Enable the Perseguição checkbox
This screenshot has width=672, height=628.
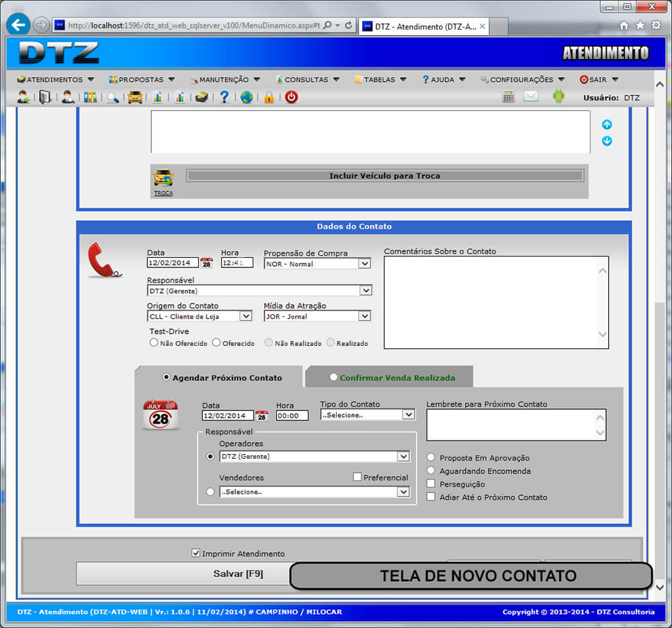(x=431, y=484)
